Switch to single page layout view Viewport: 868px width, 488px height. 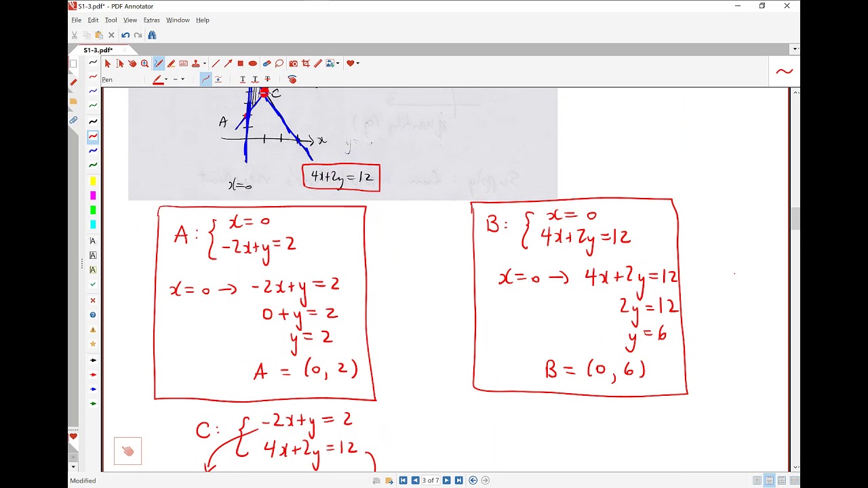757,481
